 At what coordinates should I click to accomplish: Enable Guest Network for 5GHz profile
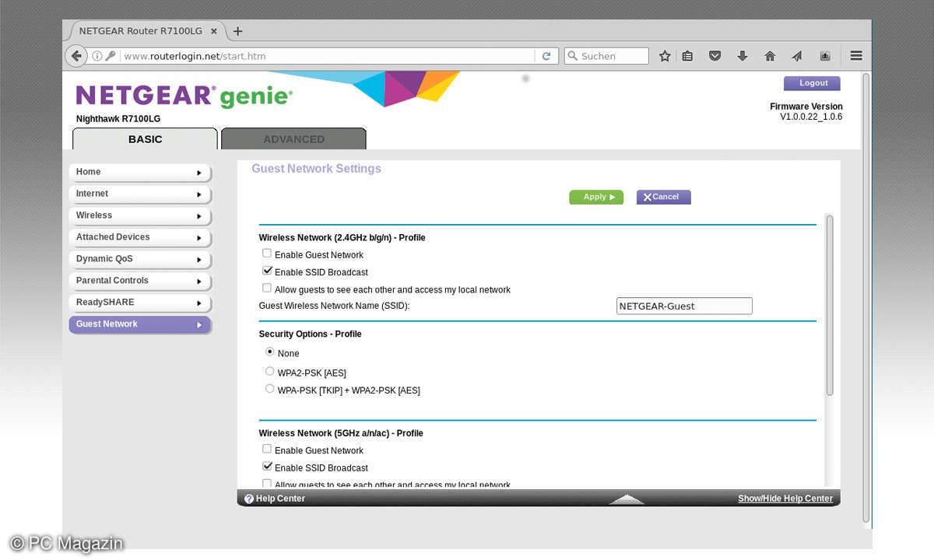(267, 449)
